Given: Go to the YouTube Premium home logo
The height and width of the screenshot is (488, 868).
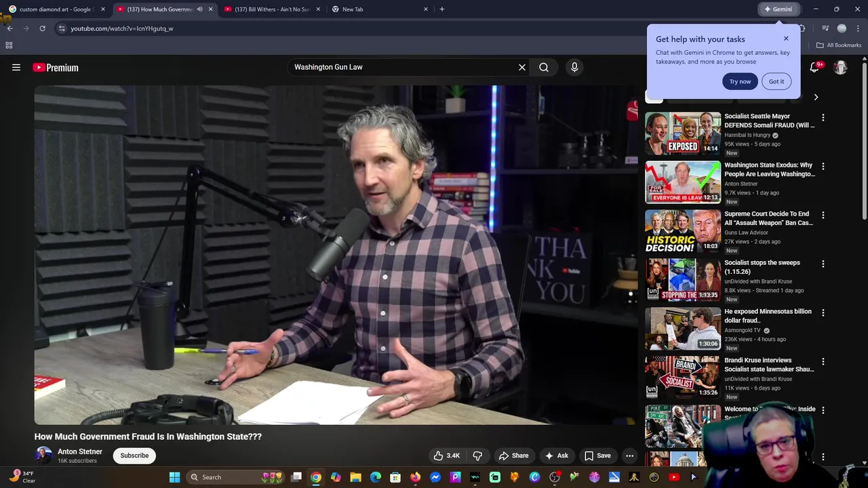Looking at the screenshot, I should click(x=56, y=67).
